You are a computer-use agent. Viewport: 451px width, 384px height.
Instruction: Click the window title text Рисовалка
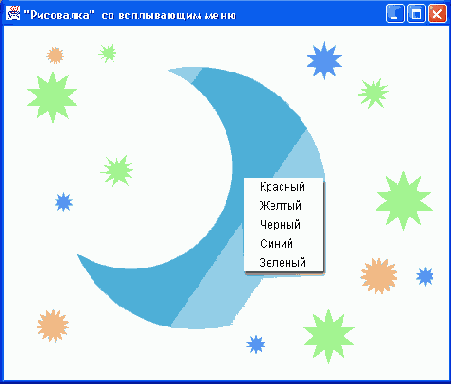[59, 15]
